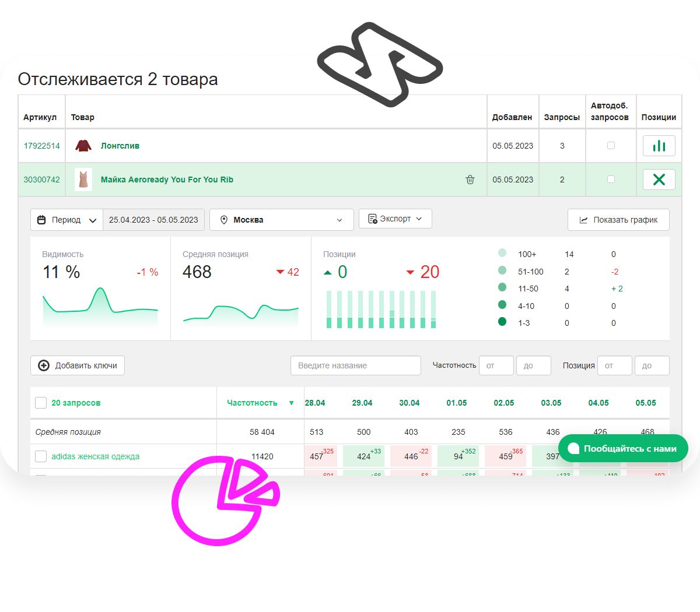
Task: Click the calendar icon in Период selector
Action: tap(41, 220)
